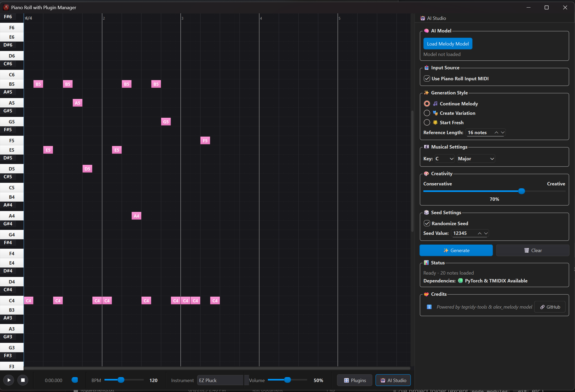Click the C6 piano key
Image resolution: width=575 pixels, height=392 pixels.
(x=12, y=75)
